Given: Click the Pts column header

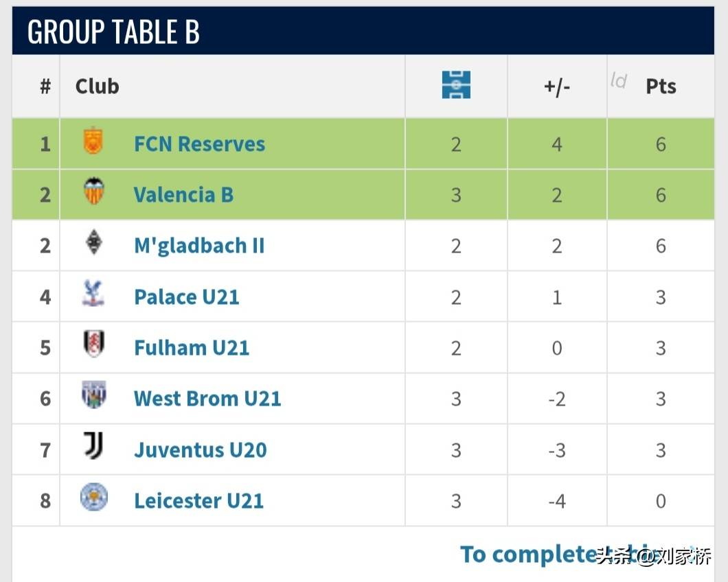Looking at the screenshot, I should click(x=661, y=86).
